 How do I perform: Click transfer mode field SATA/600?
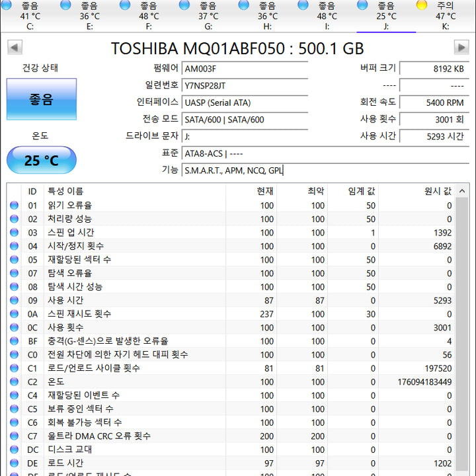click(x=245, y=119)
